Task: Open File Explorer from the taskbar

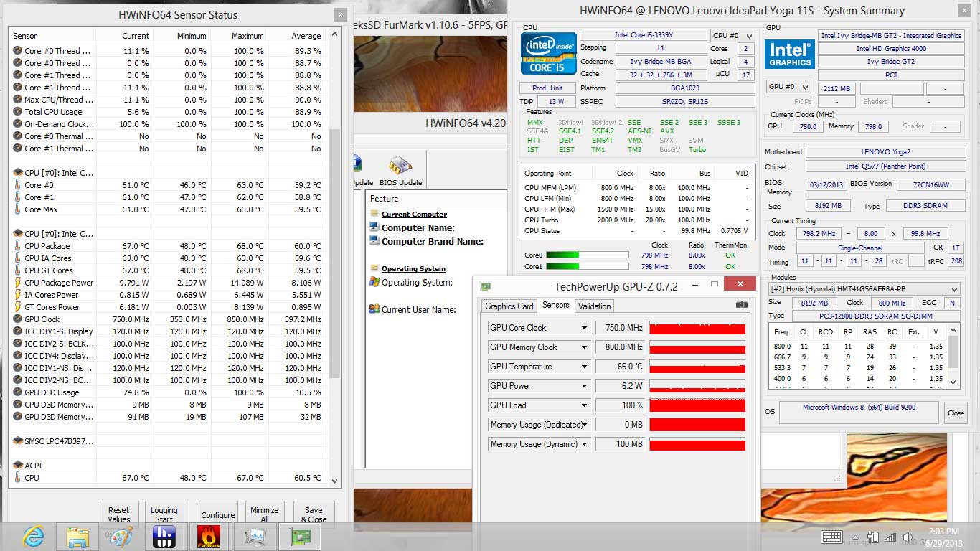Action: point(77,537)
